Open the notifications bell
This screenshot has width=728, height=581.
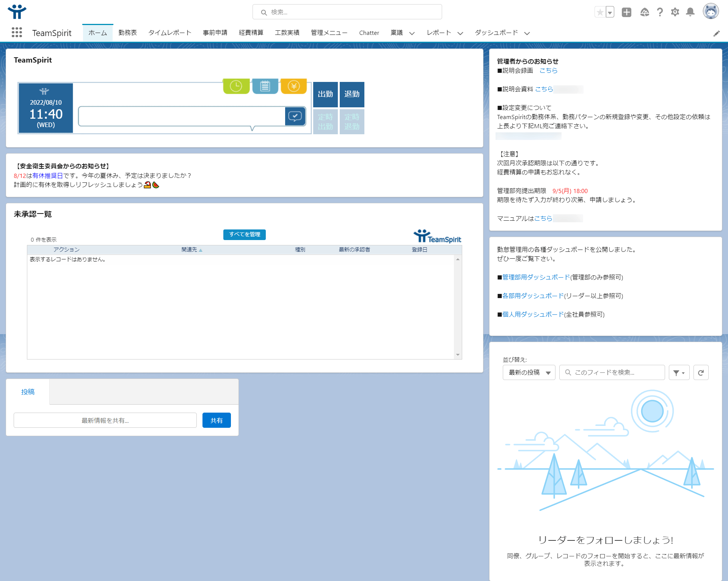(x=690, y=12)
